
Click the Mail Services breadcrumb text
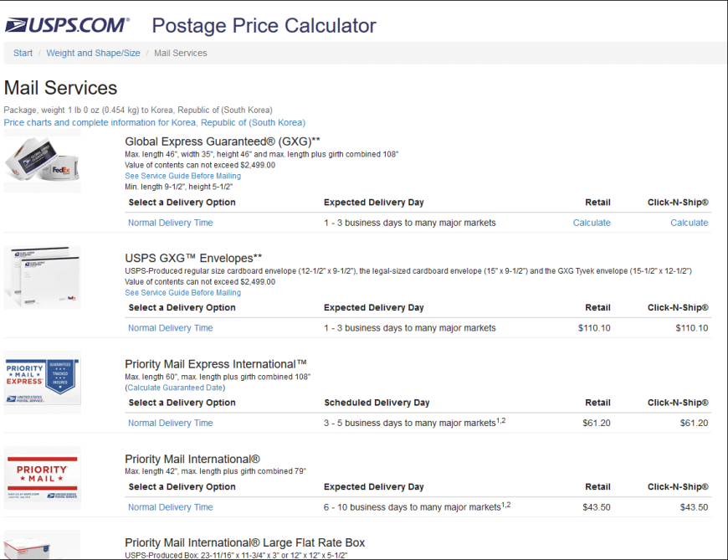click(x=180, y=53)
